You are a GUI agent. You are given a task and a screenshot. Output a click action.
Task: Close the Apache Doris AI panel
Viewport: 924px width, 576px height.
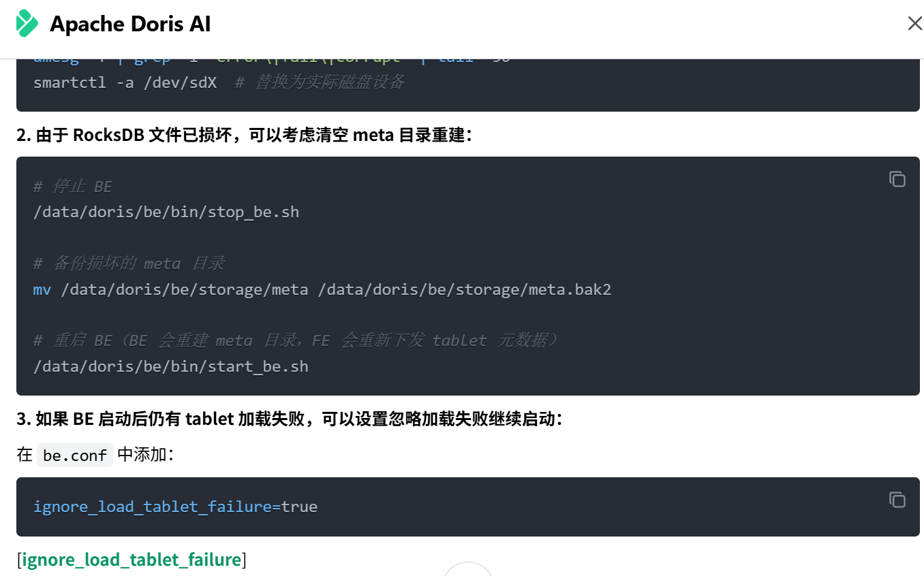click(914, 24)
